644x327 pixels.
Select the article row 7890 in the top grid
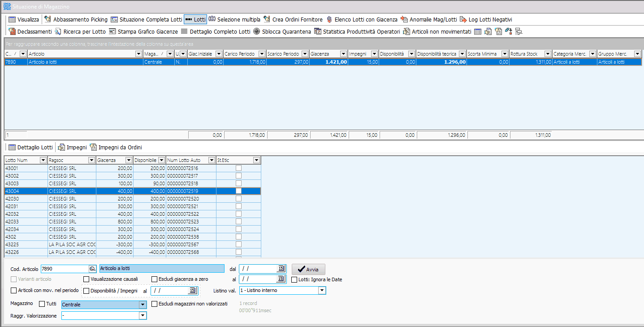(x=323, y=62)
